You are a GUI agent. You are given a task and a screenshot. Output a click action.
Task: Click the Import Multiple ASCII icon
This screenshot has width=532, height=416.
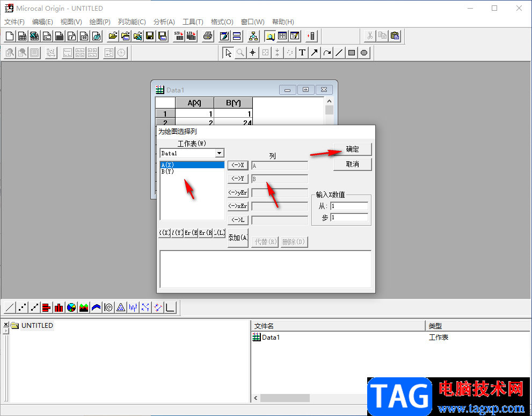point(191,36)
